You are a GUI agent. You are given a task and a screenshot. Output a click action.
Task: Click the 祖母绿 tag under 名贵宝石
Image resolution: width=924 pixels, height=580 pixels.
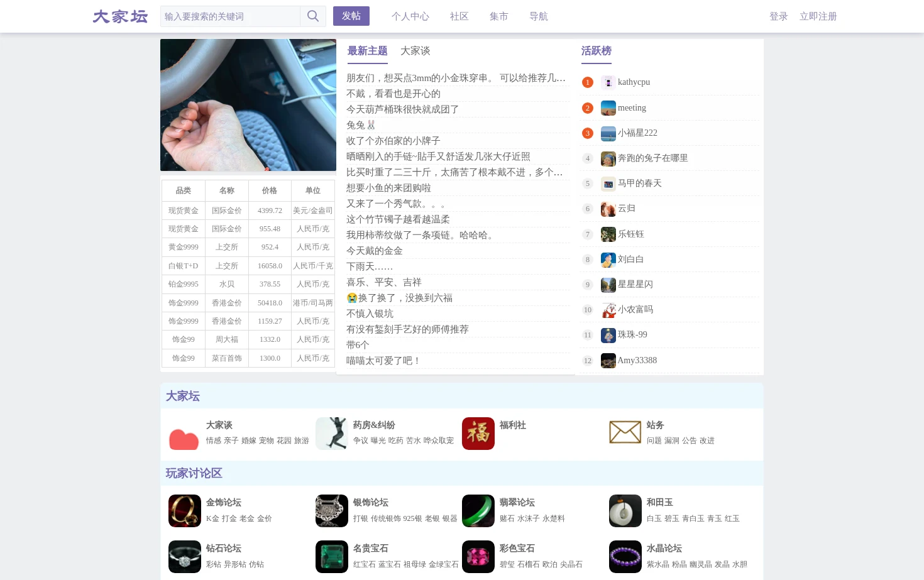pos(415,565)
